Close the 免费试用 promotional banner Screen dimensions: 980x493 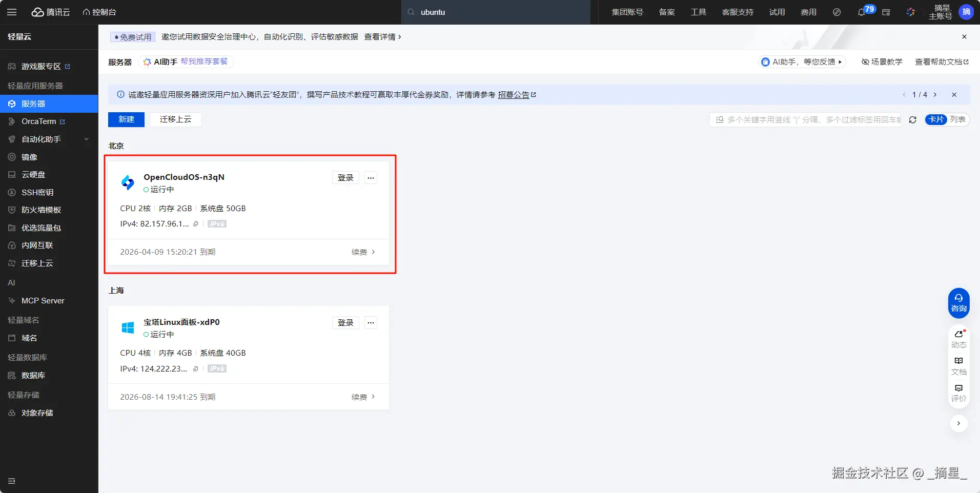[x=964, y=37]
